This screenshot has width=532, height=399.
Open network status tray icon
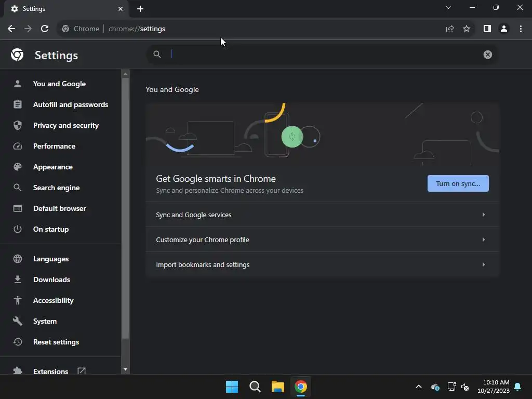(x=451, y=387)
